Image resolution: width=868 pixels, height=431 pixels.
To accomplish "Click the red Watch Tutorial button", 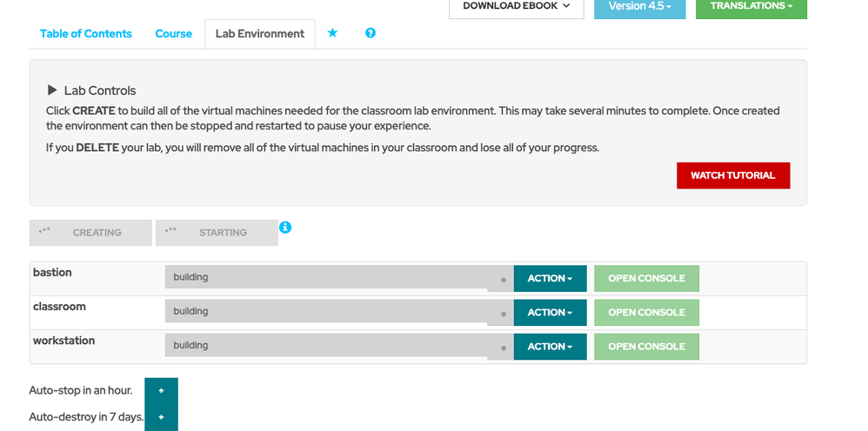I will pos(732,176).
